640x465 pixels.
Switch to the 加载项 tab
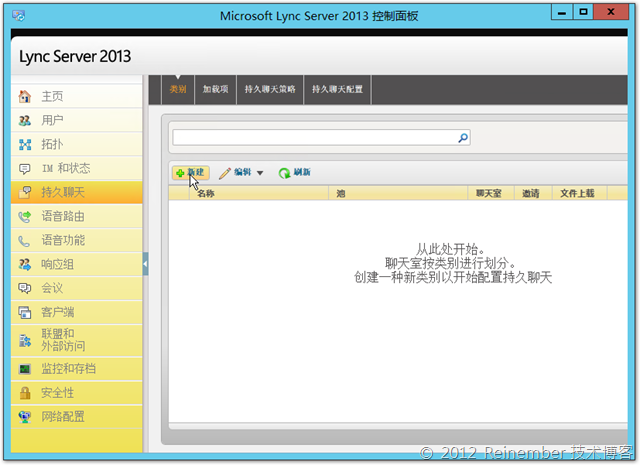point(216,89)
